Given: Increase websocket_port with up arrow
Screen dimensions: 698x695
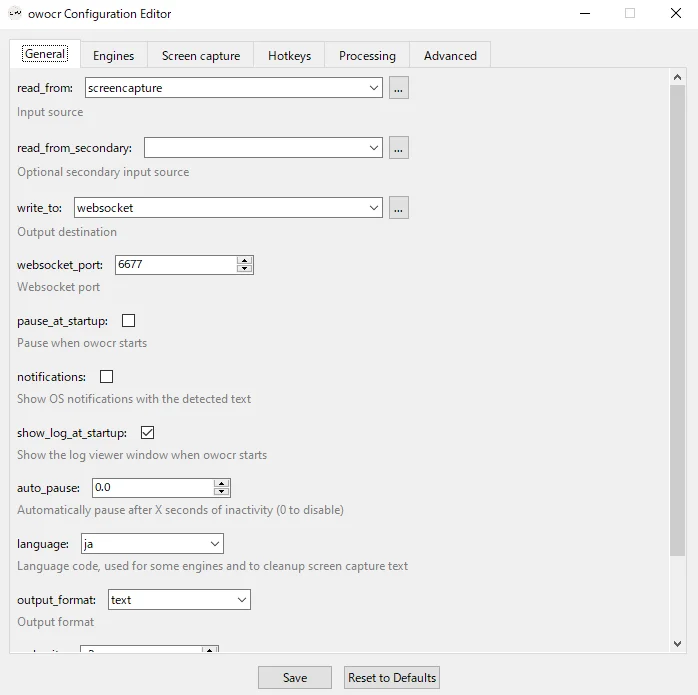Looking at the screenshot, I should coord(244,260).
